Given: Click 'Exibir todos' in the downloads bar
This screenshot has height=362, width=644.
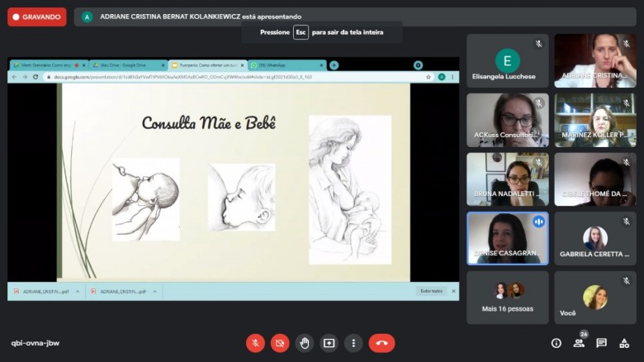Looking at the screenshot, I should point(432,291).
